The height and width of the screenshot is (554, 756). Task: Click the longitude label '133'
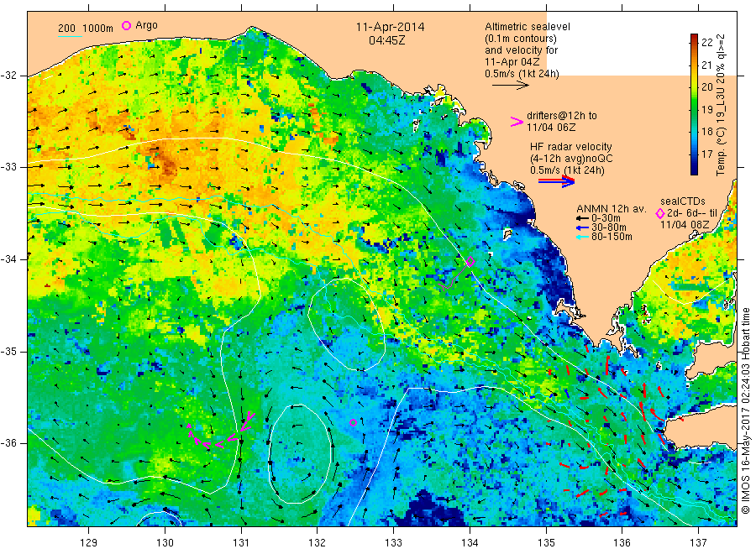click(393, 543)
